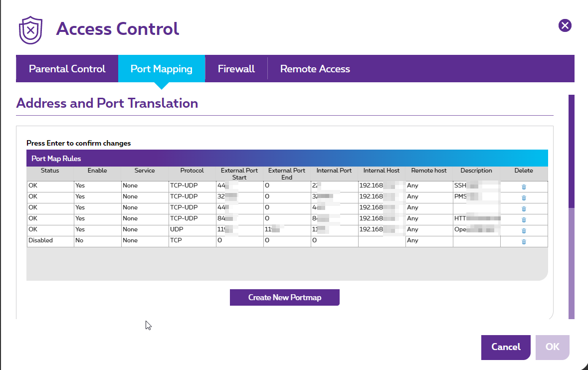Open the Firewall tab

[236, 69]
